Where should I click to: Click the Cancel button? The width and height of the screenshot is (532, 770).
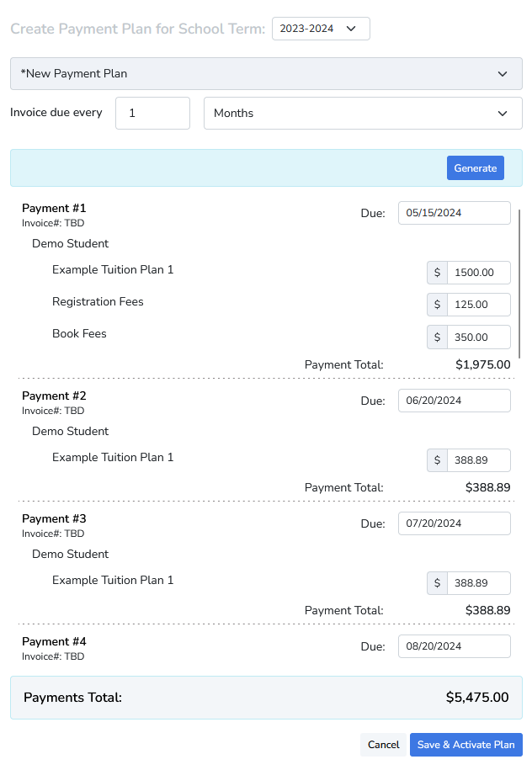pyautogui.click(x=384, y=745)
